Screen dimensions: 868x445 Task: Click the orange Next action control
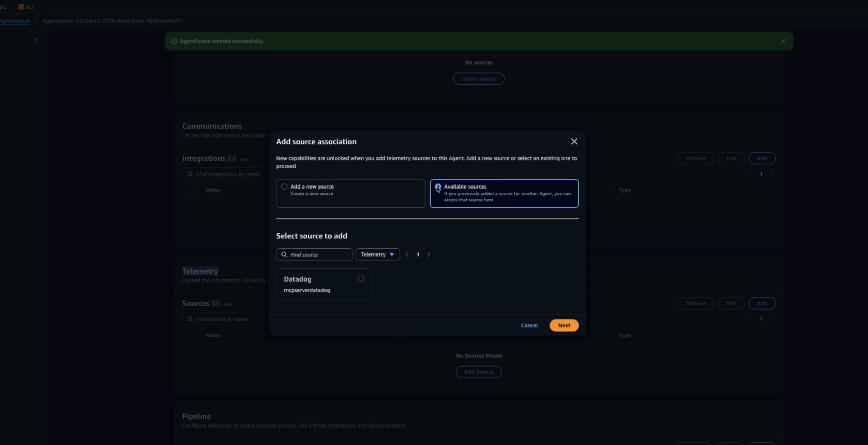point(563,325)
